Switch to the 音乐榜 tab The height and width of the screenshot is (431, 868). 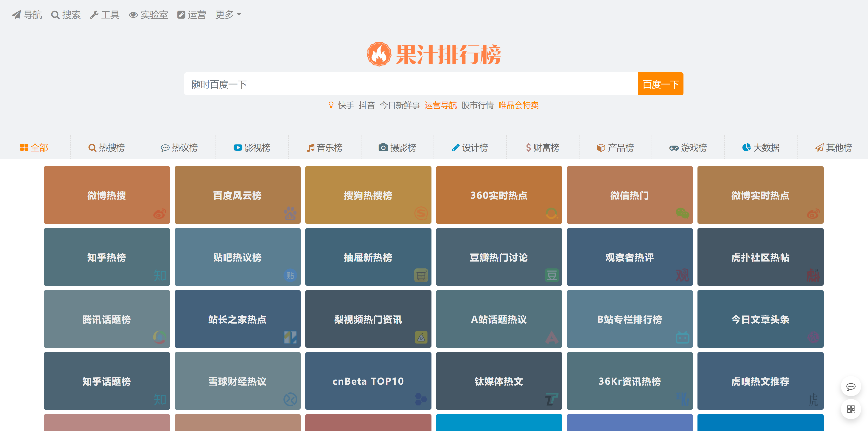click(x=325, y=148)
